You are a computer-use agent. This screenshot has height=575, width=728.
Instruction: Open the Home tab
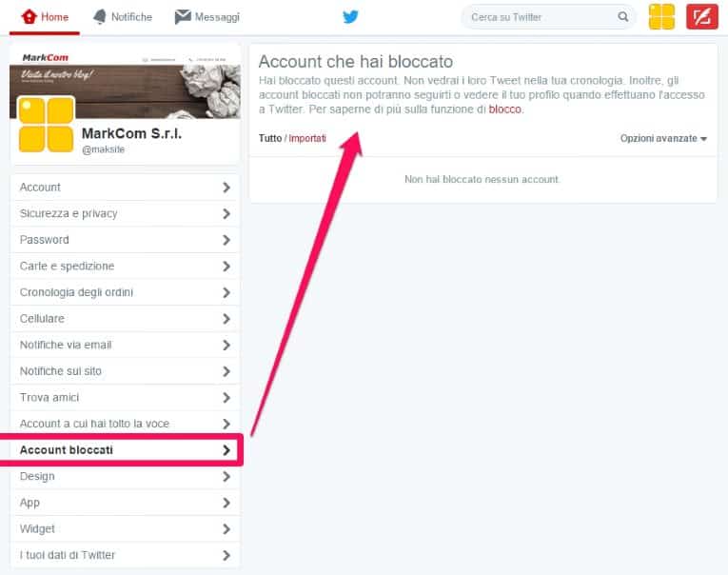click(45, 18)
